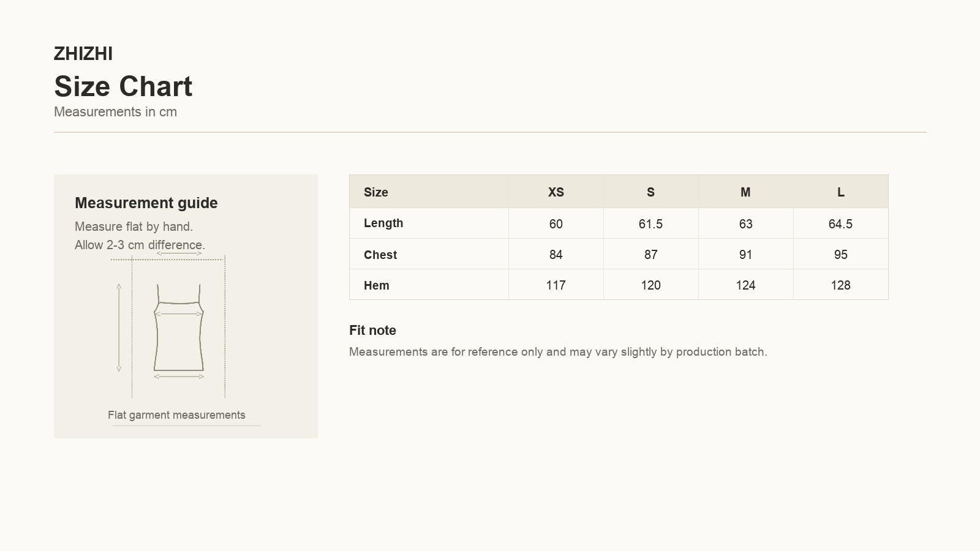Image resolution: width=980 pixels, height=551 pixels.
Task: Click the Size Chart heading
Action: click(x=123, y=86)
